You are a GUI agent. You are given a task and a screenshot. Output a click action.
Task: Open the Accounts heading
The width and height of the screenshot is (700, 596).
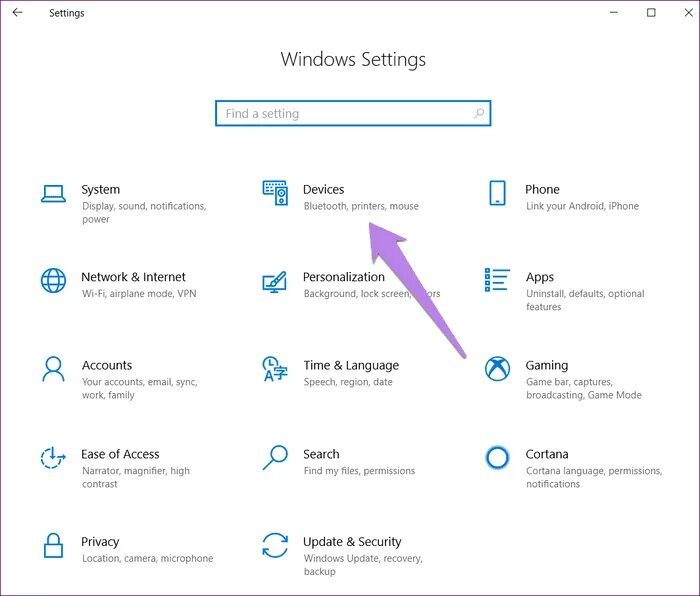(x=107, y=365)
